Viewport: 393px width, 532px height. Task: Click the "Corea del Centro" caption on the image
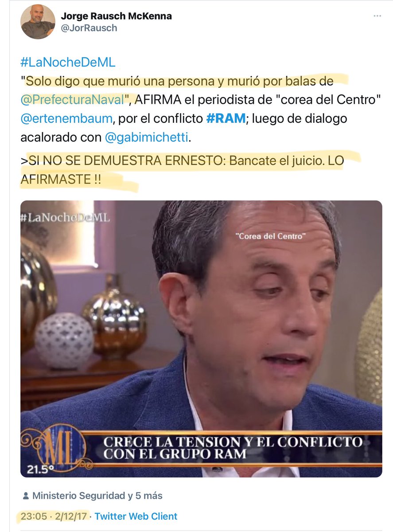tap(271, 236)
